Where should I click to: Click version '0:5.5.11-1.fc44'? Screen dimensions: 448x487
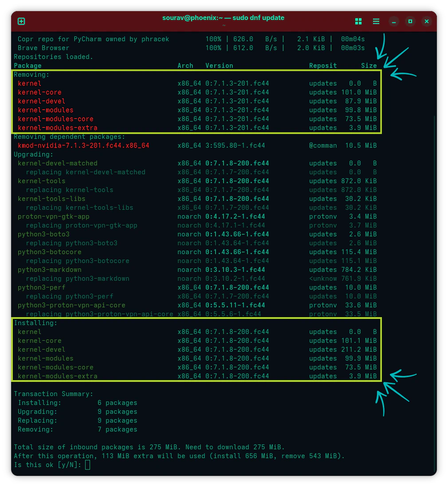point(235,305)
